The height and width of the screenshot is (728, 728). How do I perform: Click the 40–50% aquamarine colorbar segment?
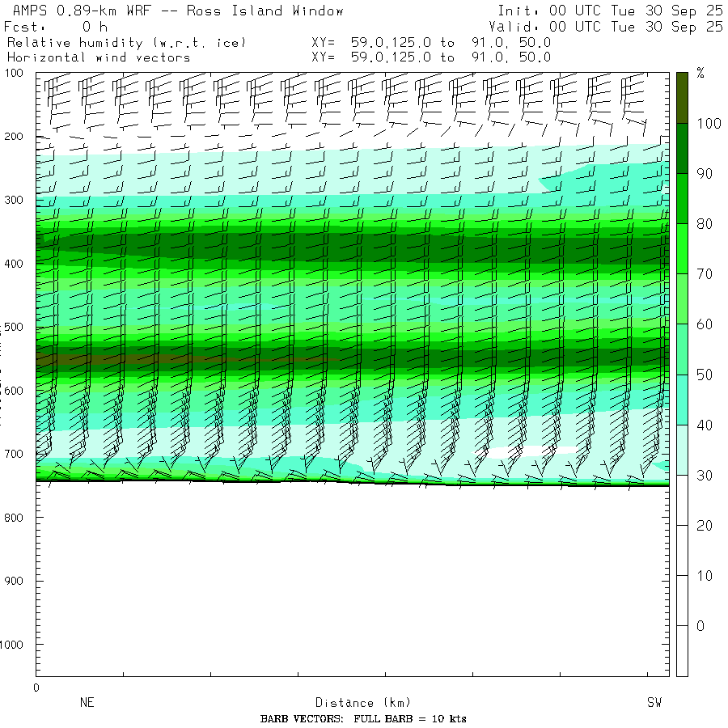pos(682,400)
